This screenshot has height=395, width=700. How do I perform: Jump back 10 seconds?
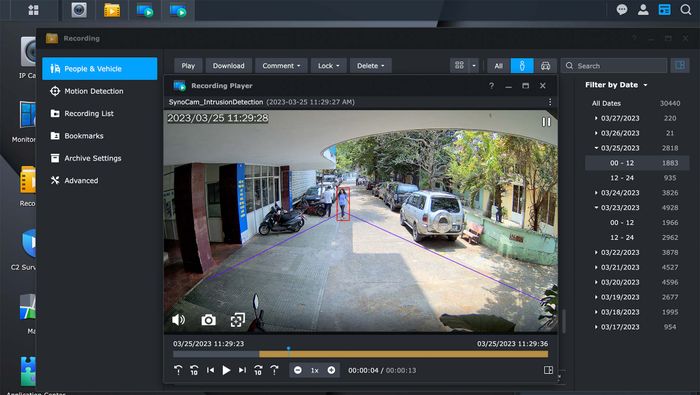point(194,370)
